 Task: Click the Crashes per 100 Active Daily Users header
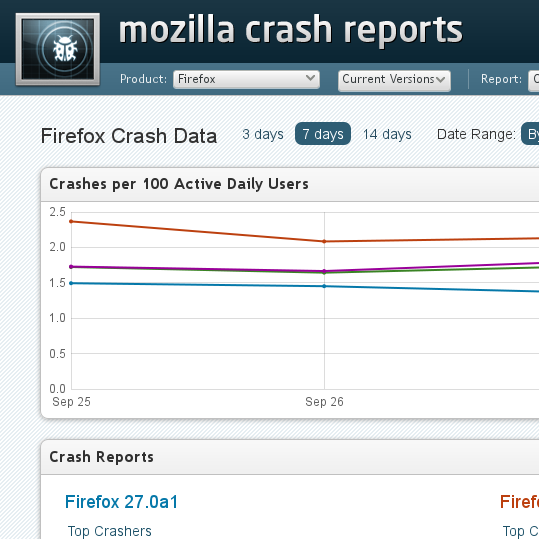pos(179,184)
